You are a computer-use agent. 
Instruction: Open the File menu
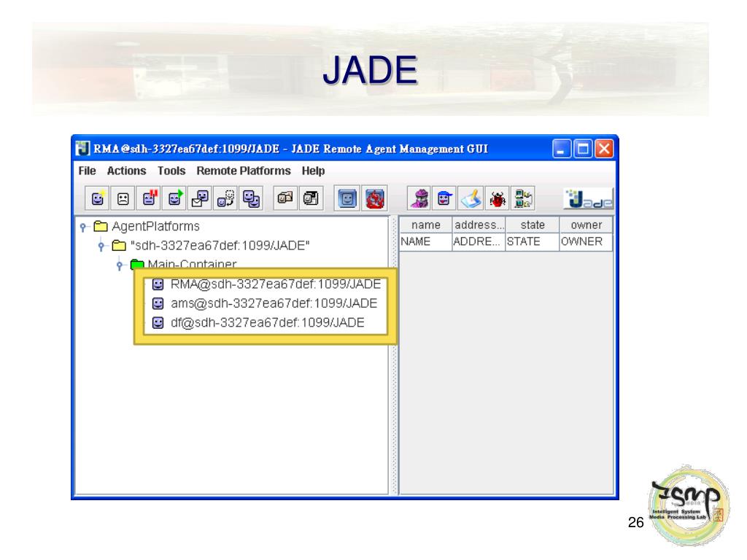88,171
